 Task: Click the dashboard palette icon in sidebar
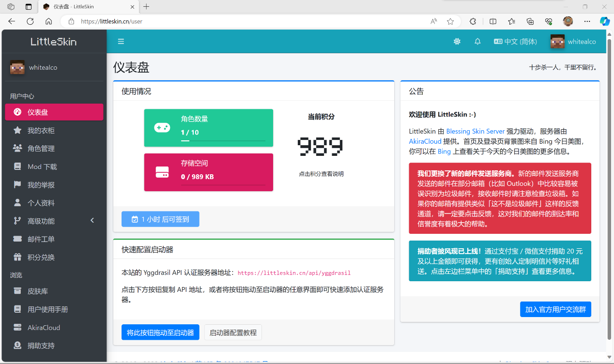coord(17,112)
